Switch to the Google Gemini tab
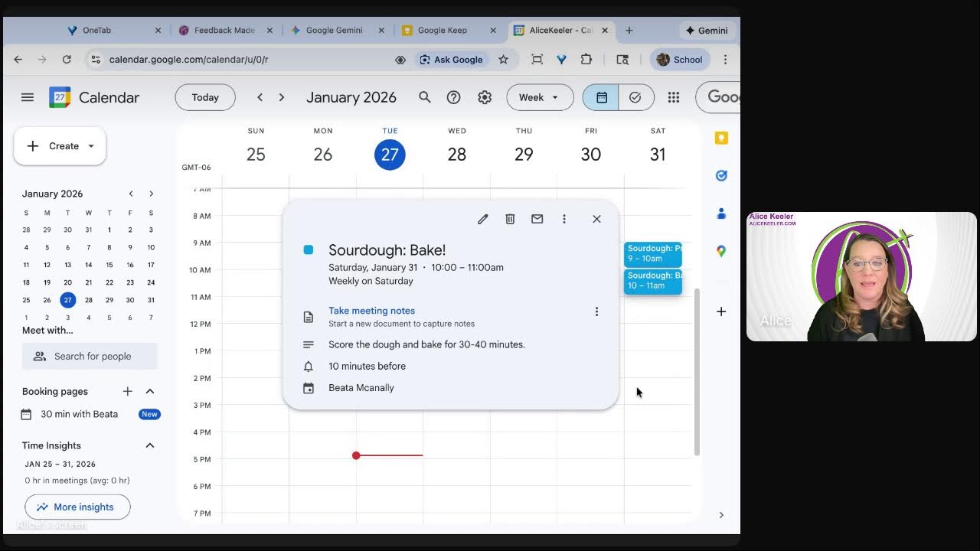The width and height of the screenshot is (980, 551). click(335, 31)
